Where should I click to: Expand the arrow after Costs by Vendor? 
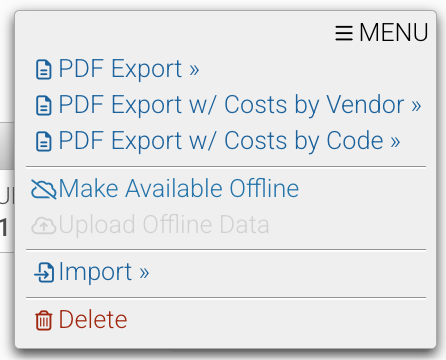[416, 106]
